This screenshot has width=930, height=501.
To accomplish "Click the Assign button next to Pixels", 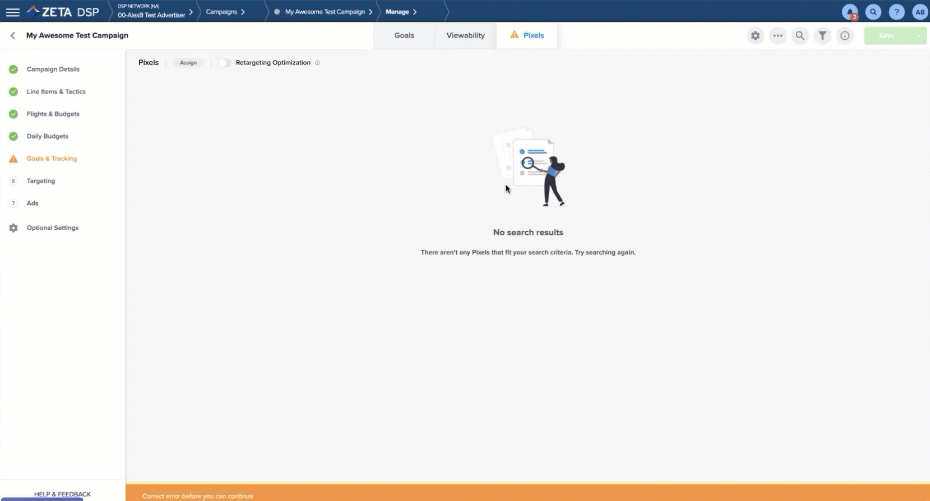I will click(x=188, y=63).
